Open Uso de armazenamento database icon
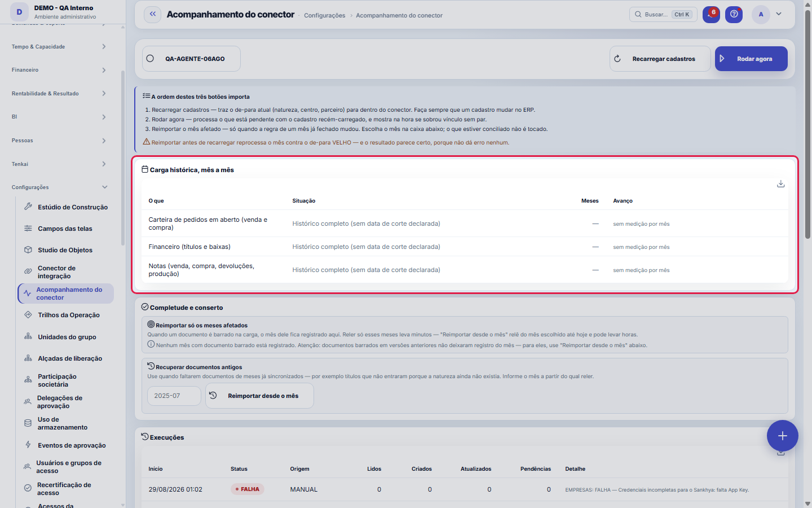 [28, 423]
